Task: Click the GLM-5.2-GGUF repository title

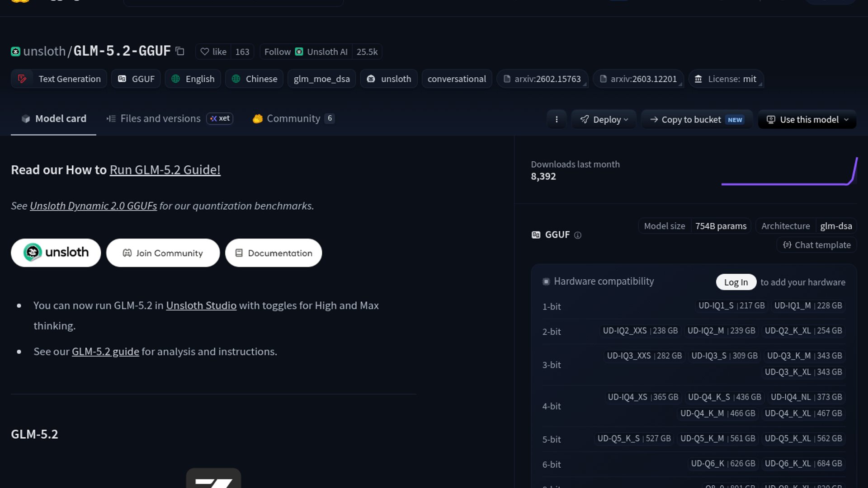Action: 122,51
